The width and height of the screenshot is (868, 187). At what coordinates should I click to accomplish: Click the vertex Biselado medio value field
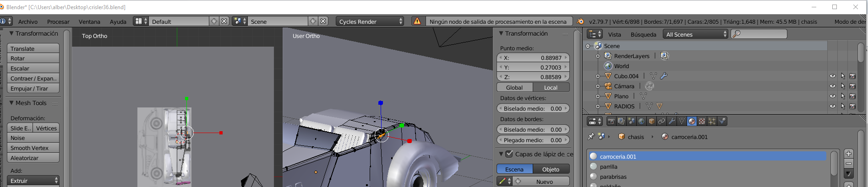tap(533, 108)
